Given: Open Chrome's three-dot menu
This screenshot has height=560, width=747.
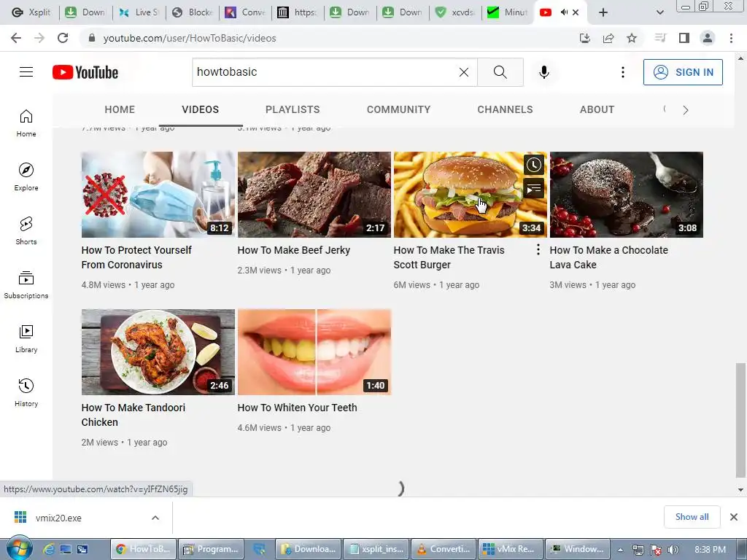Looking at the screenshot, I should coord(731,38).
